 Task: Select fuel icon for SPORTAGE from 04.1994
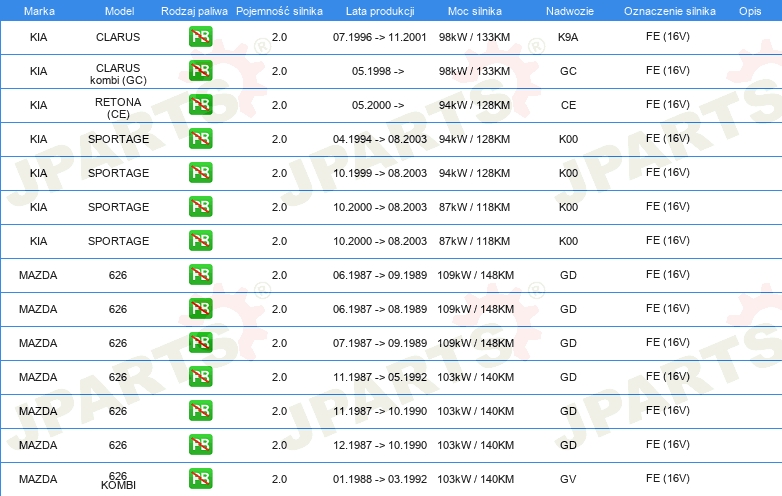pyautogui.click(x=200, y=139)
